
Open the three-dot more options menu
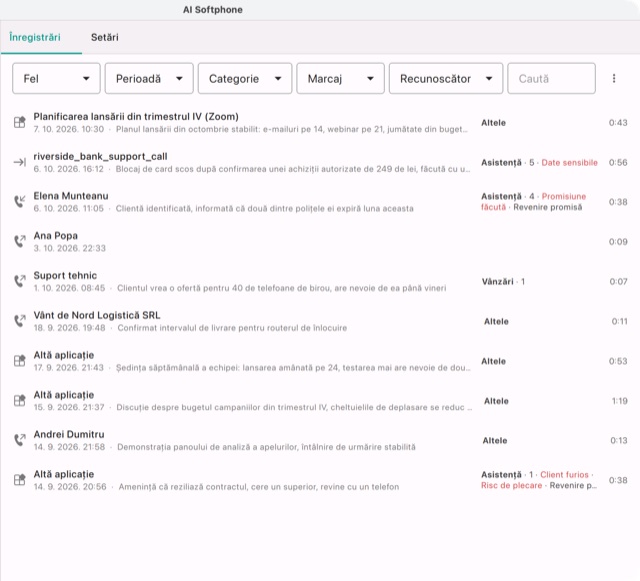pos(614,78)
